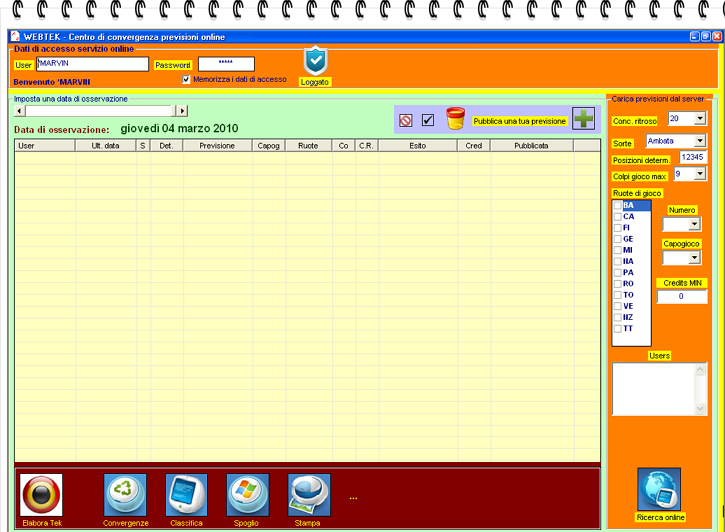Open the Conc. ritroso dropdown

(x=700, y=119)
